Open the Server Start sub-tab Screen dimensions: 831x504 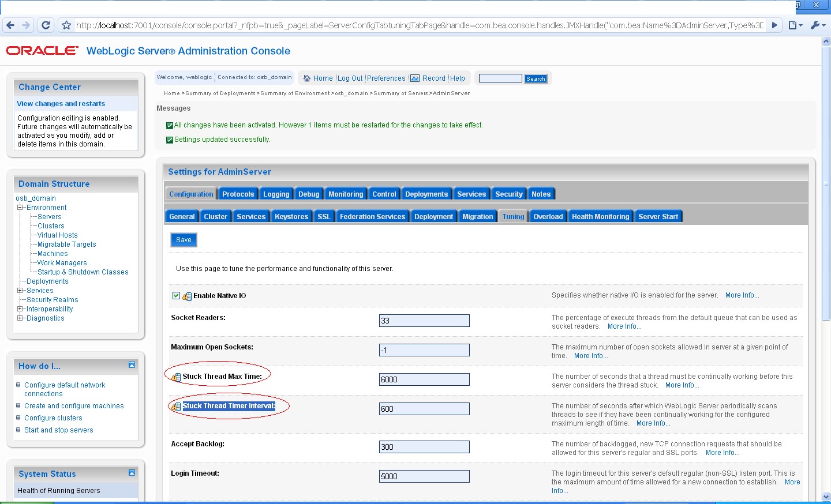point(658,217)
